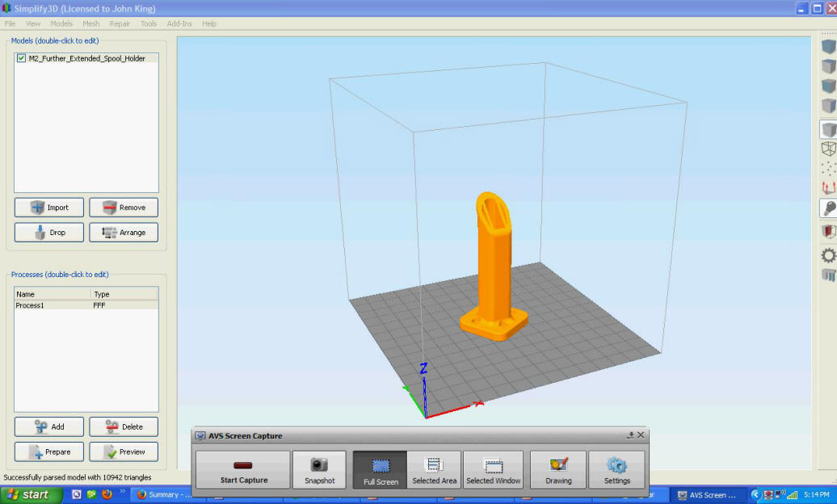This screenshot has width=837, height=504.
Task: Show model normals red arrows icon
Action: pyautogui.click(x=828, y=188)
